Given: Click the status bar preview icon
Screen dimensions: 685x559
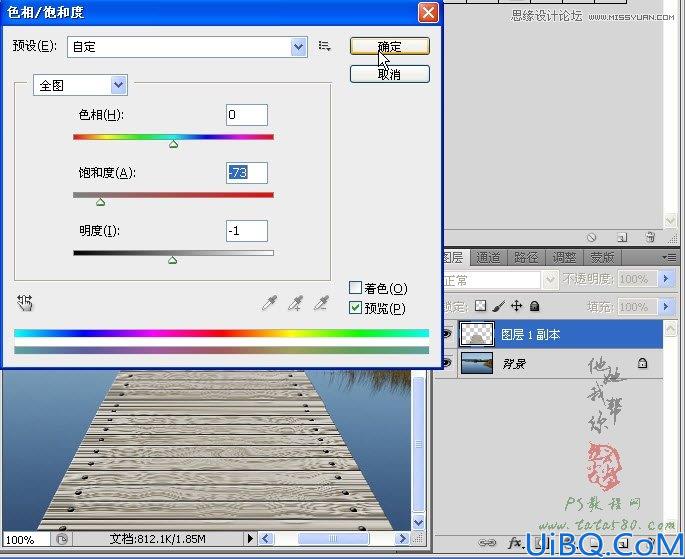Looking at the screenshot, I should (x=62, y=539).
